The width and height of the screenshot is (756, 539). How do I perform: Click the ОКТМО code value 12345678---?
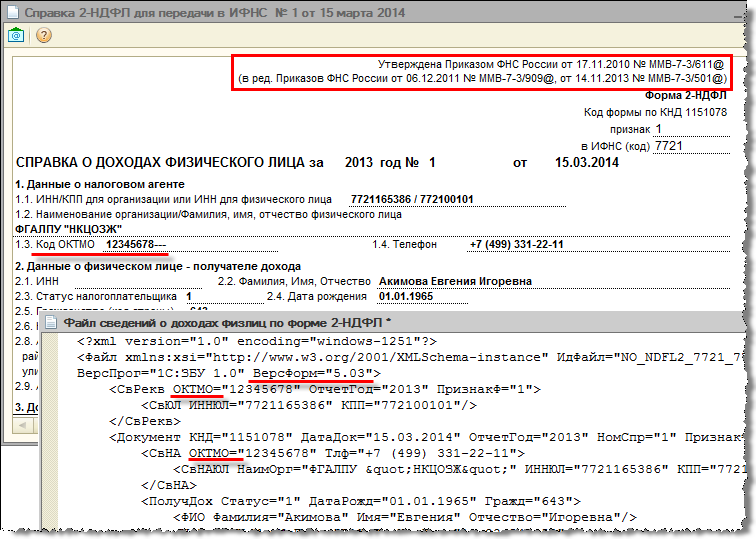[x=136, y=244]
